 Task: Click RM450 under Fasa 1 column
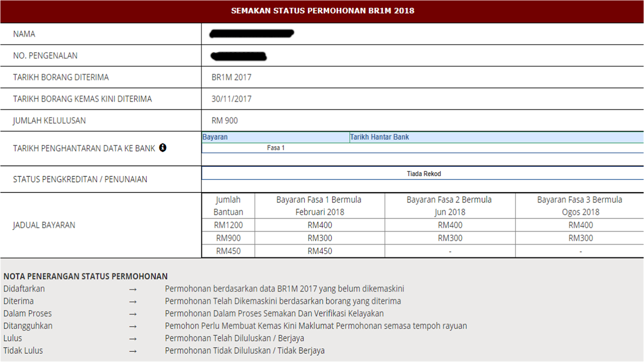[320, 251]
